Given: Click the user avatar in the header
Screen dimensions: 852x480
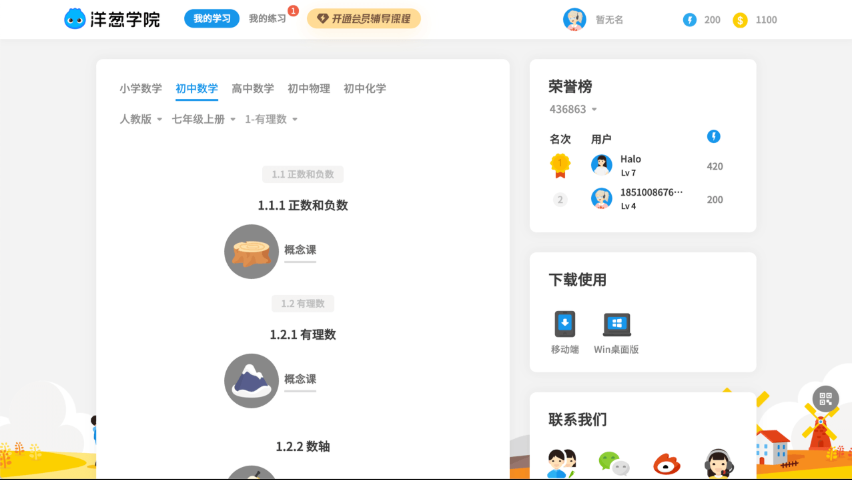Looking at the screenshot, I should tap(574, 20).
